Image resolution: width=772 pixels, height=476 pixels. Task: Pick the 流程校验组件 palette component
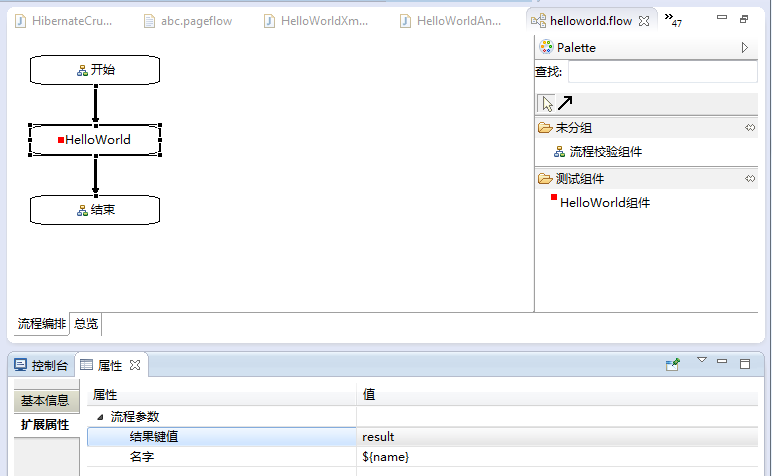tap(598, 152)
